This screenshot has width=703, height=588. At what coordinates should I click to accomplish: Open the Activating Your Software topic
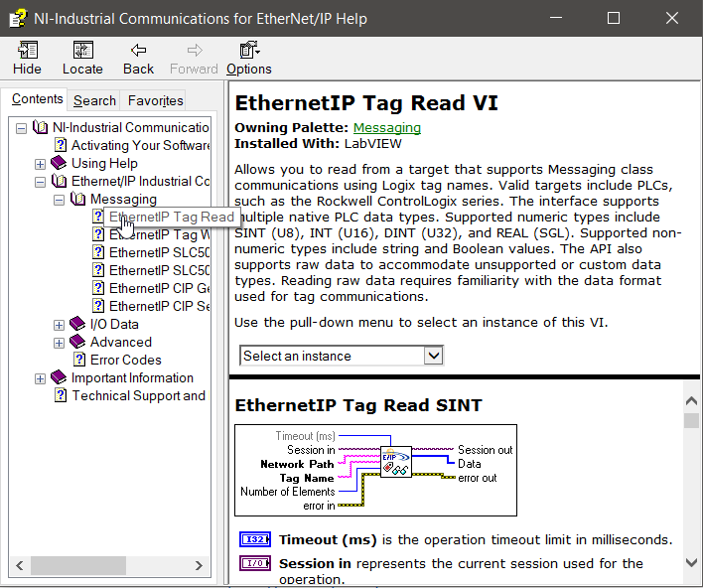tap(140, 145)
